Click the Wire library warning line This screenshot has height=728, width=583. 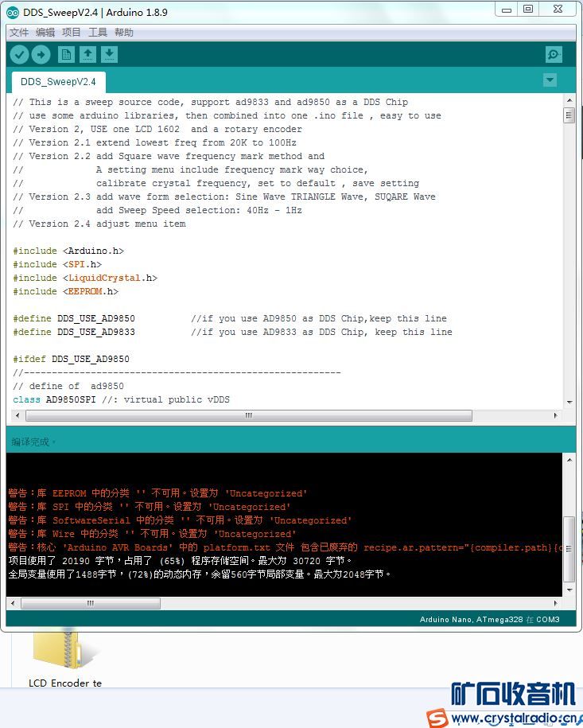[152, 533]
